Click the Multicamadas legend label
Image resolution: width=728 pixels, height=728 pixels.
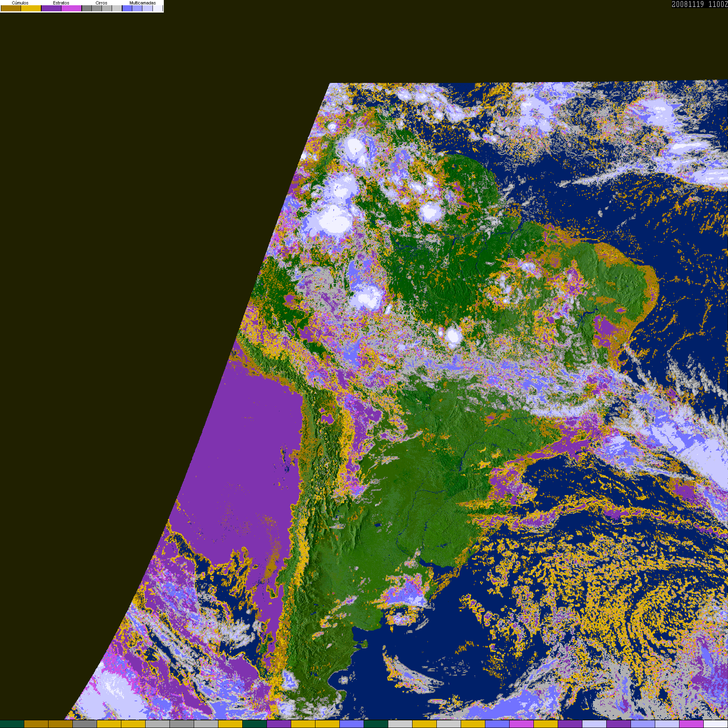(143, 3)
